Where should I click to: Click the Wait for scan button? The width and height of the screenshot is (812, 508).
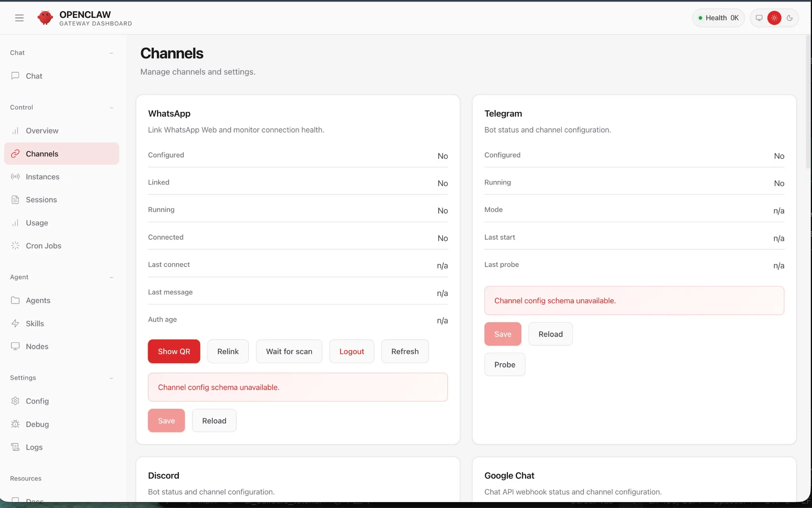pos(289,351)
